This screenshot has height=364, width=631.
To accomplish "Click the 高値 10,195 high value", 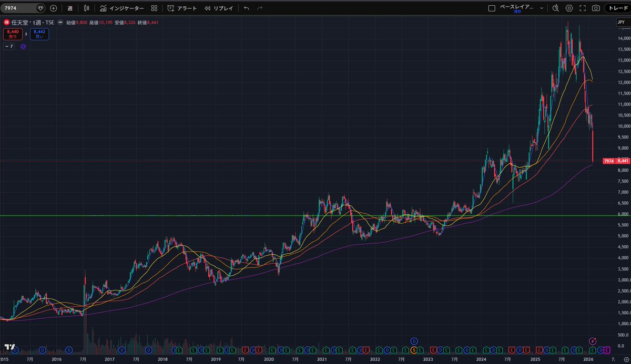I will 101,23.
